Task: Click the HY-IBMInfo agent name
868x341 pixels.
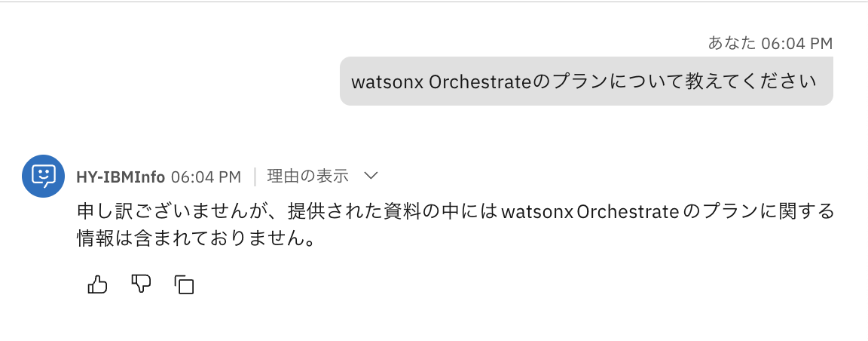Action: pyautogui.click(x=121, y=177)
